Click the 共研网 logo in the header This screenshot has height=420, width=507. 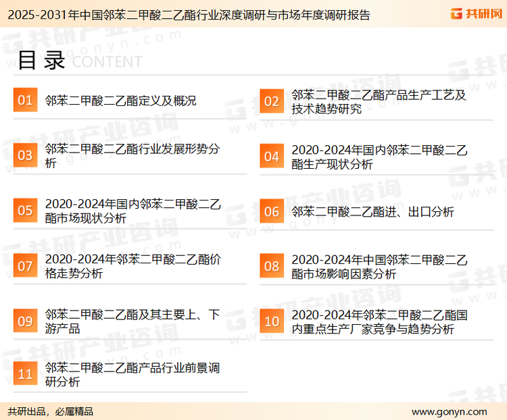[477, 14]
